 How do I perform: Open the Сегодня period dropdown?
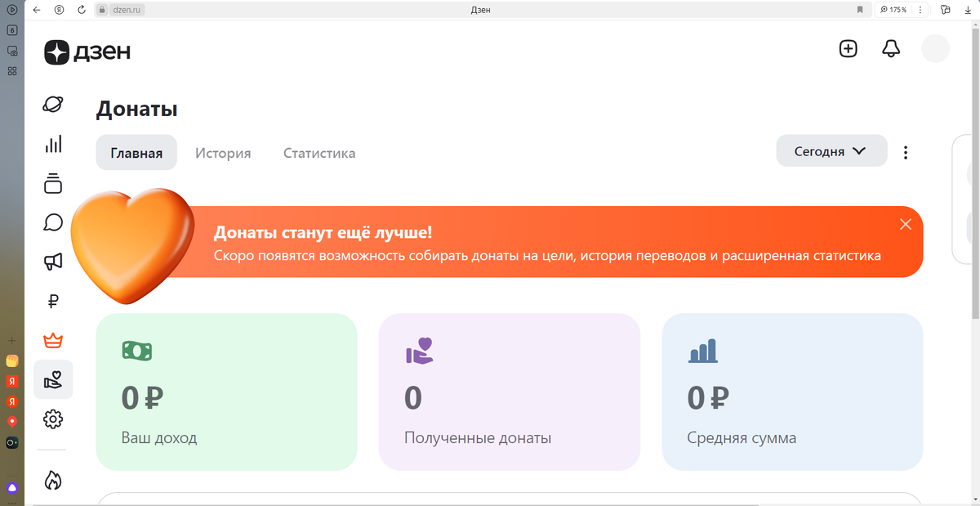pyautogui.click(x=831, y=151)
